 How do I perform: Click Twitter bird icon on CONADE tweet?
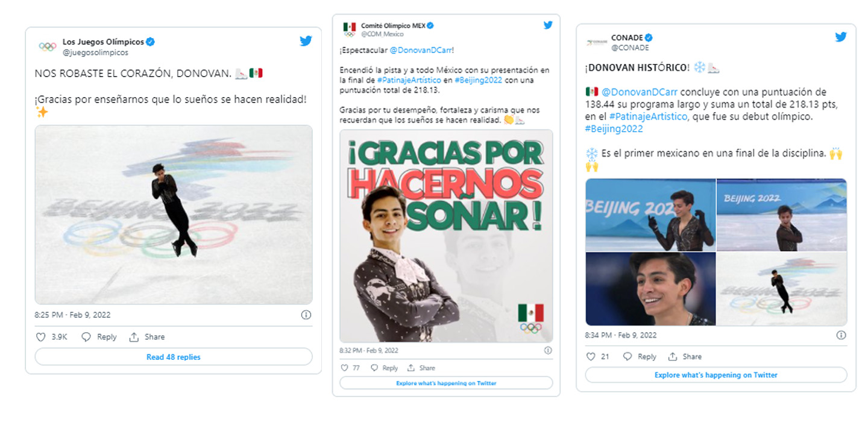coord(841,37)
